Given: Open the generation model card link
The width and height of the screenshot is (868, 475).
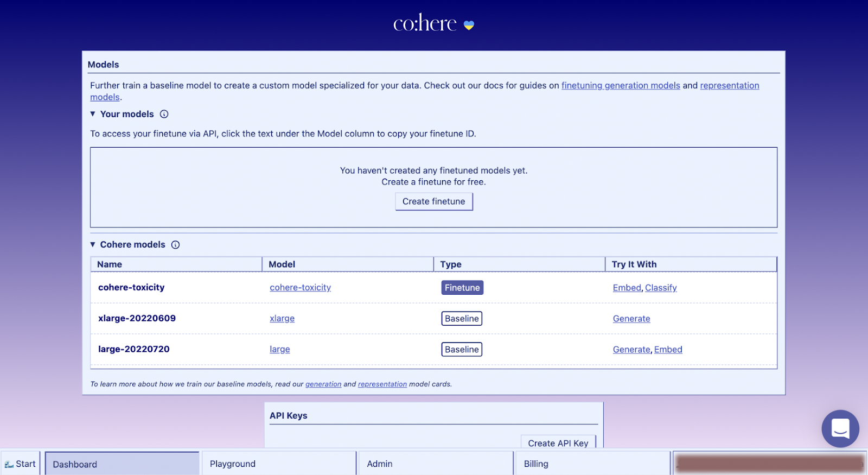Looking at the screenshot, I should coord(323,384).
